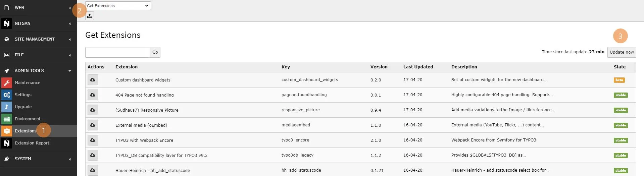Select the TYPO3 with Webpack Encore name

point(144,140)
